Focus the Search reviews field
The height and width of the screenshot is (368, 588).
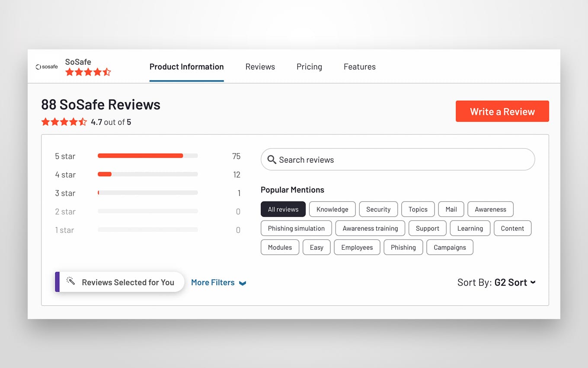point(398,160)
